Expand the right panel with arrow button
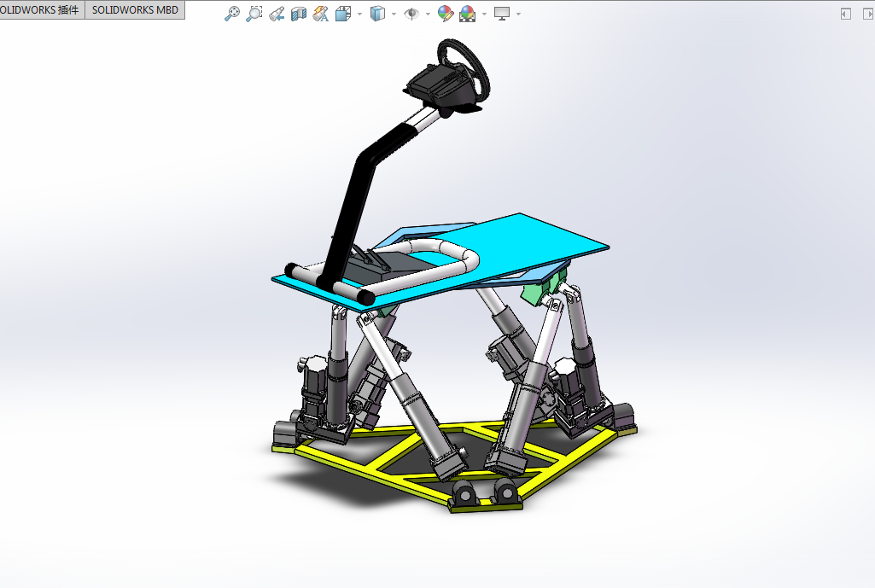 pos(868,14)
